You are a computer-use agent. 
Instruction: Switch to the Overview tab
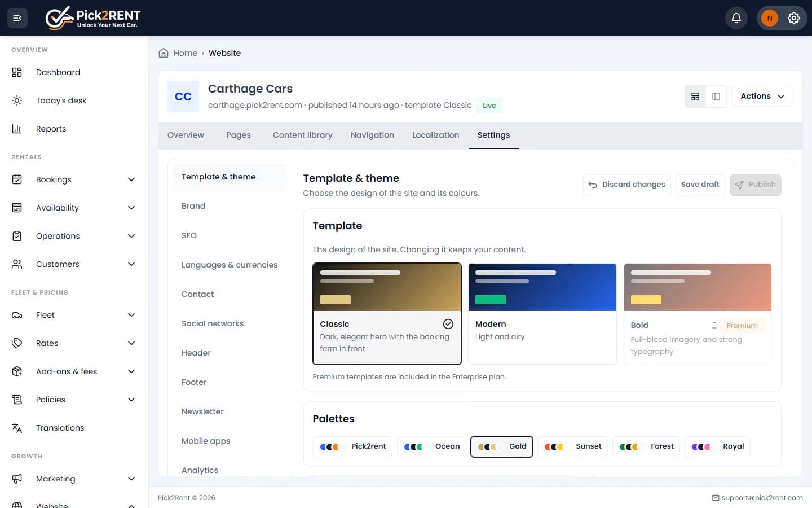[186, 135]
